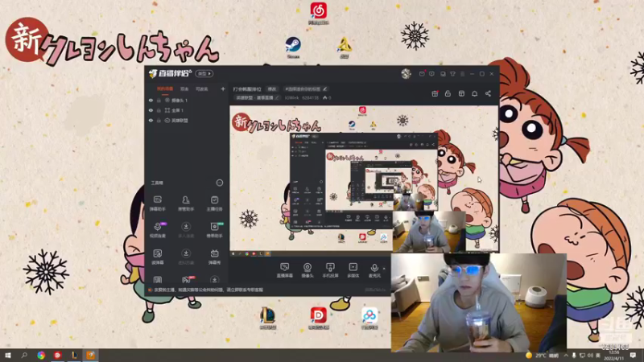
Task: Open the Windows Start menu
Action: pyautogui.click(x=7, y=355)
